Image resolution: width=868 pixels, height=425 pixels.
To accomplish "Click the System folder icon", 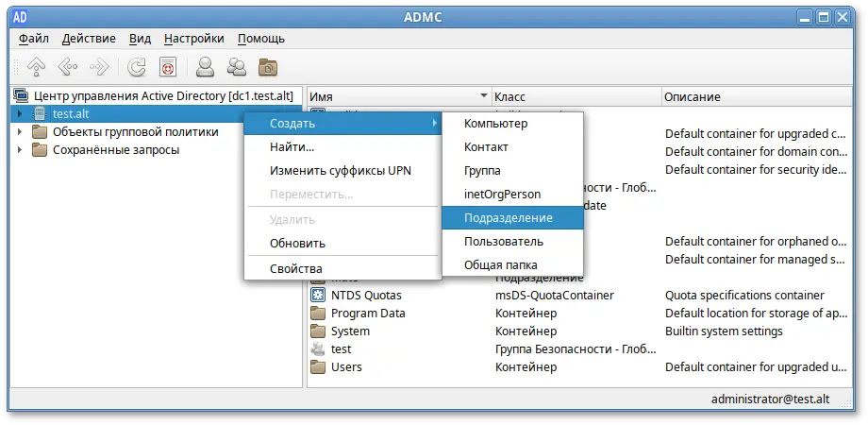I will 318,331.
